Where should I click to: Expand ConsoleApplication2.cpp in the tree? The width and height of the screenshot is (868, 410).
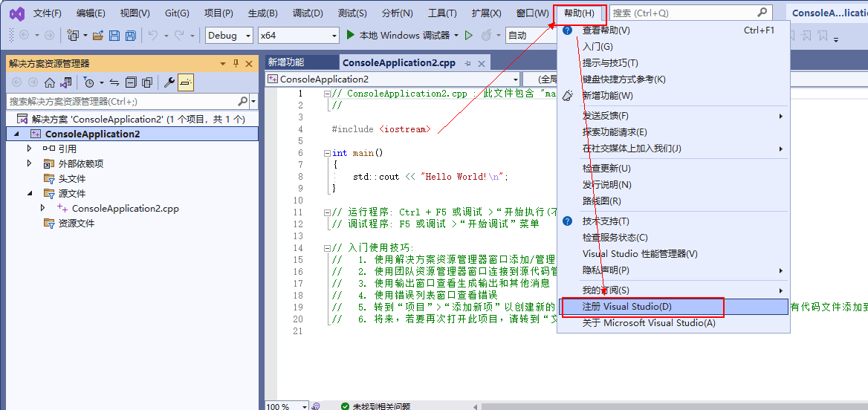pos(43,208)
